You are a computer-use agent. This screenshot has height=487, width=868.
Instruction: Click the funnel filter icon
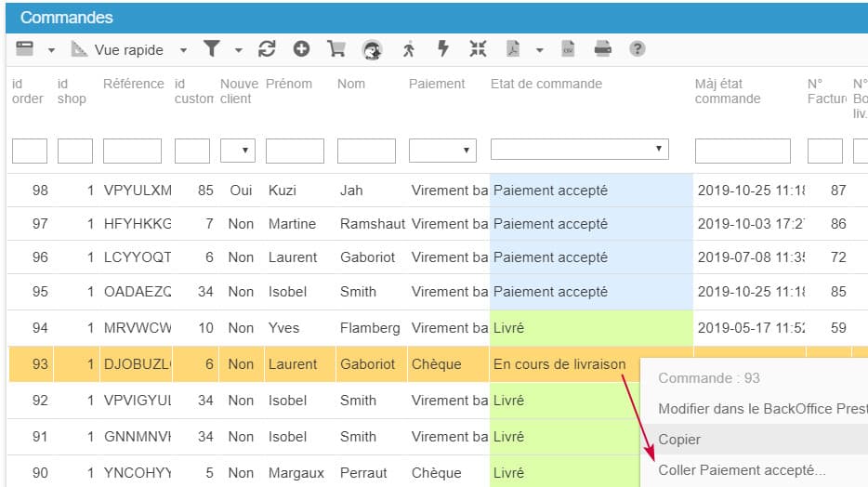(212, 49)
